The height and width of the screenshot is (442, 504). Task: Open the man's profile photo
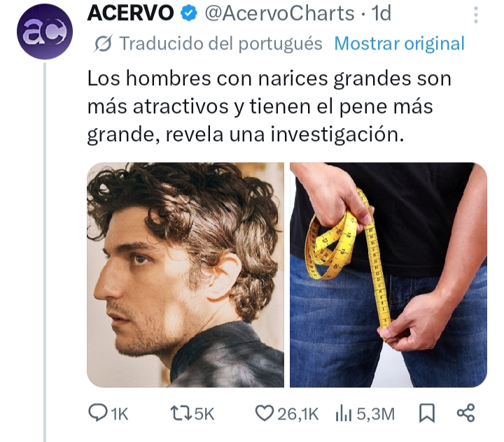pyautogui.click(x=185, y=275)
